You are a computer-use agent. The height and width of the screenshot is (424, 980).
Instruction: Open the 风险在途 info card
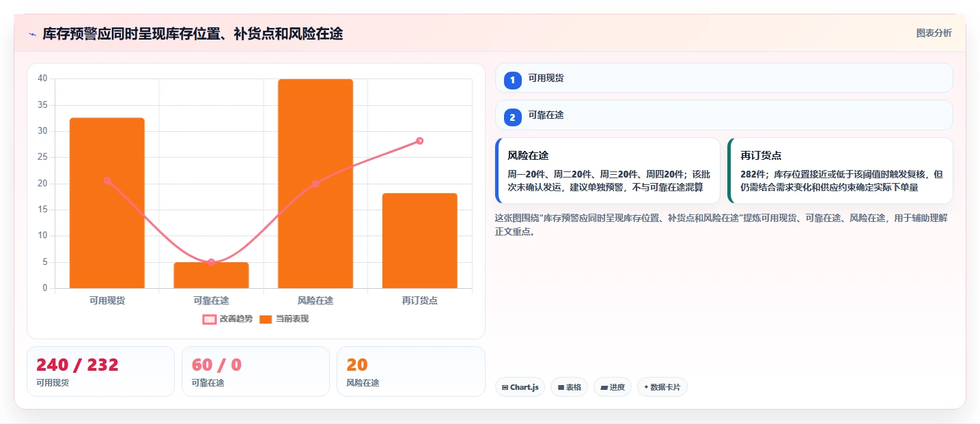[608, 171]
